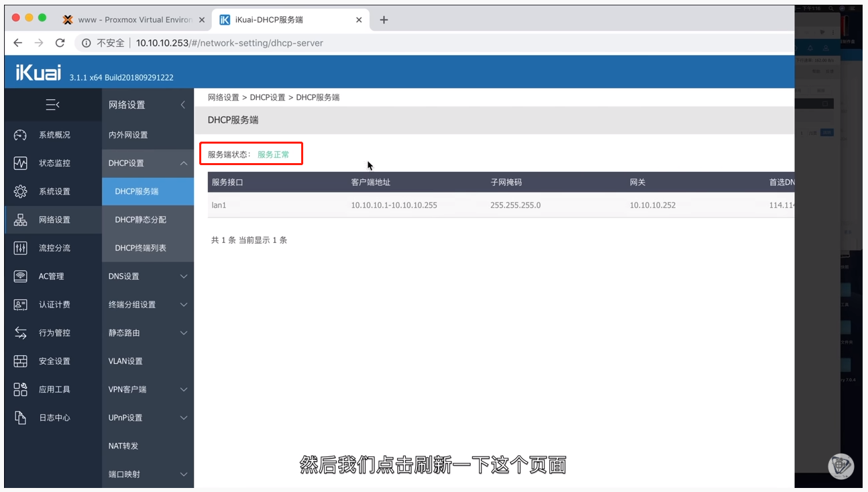Screen dimensions: 868x492
Task: Expand the 端口映射 section
Action: coord(184,475)
